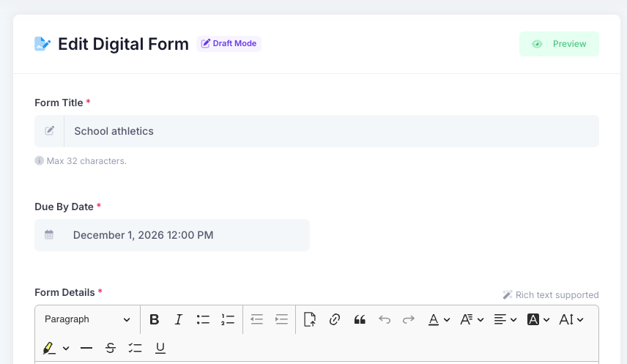
Task: Expand the font size dropdown
Action: pos(571,319)
